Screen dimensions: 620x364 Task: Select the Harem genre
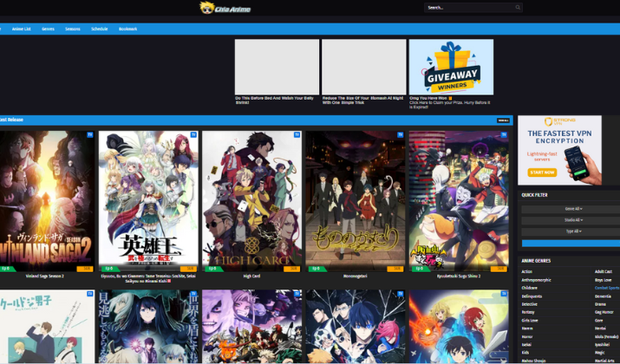coord(526,328)
